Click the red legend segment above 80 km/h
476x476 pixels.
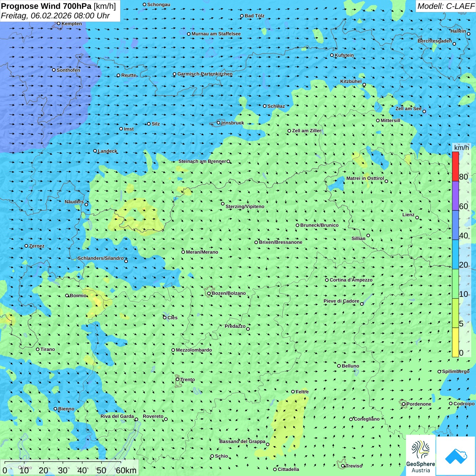[x=455, y=166]
